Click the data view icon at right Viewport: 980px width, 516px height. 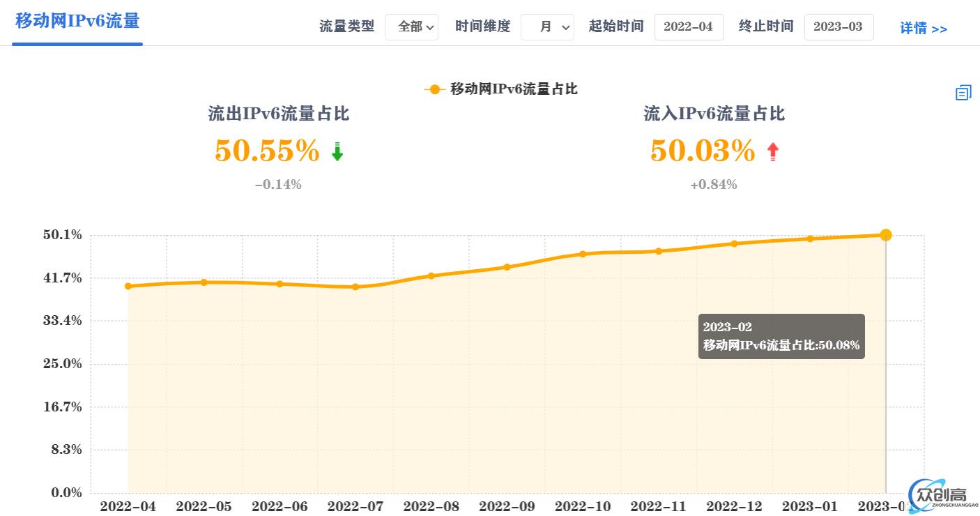tap(963, 92)
